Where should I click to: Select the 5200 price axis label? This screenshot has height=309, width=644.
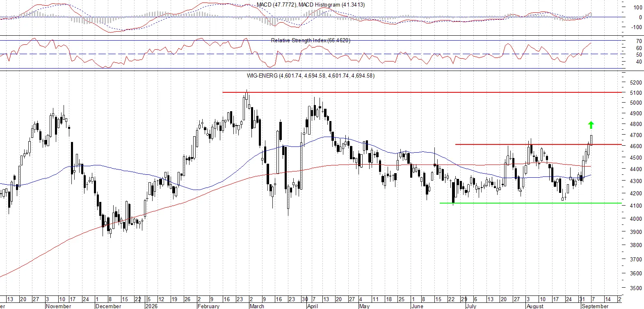[636, 82]
